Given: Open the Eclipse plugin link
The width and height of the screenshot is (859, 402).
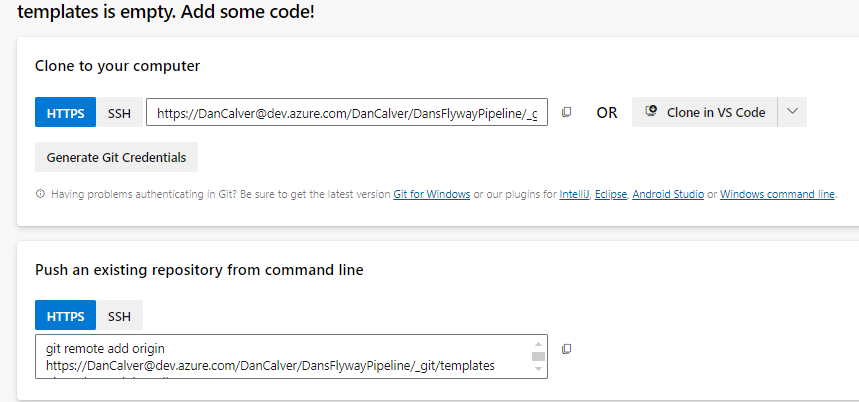Looking at the screenshot, I should point(610,194).
